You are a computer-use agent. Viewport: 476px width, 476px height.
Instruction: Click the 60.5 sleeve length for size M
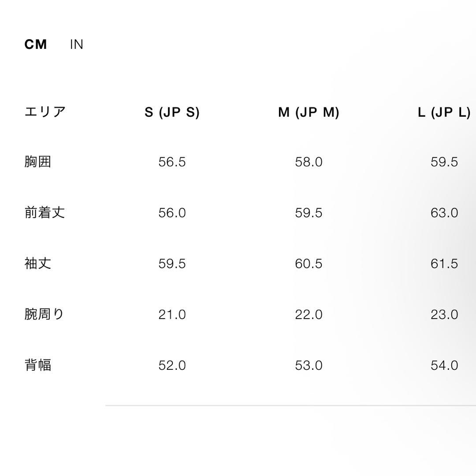coord(308,264)
